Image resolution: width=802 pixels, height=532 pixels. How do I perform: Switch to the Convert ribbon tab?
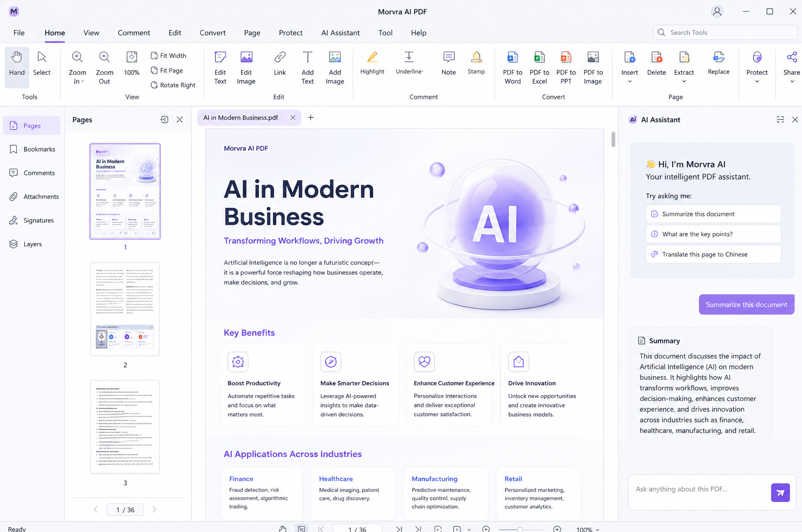pos(213,33)
